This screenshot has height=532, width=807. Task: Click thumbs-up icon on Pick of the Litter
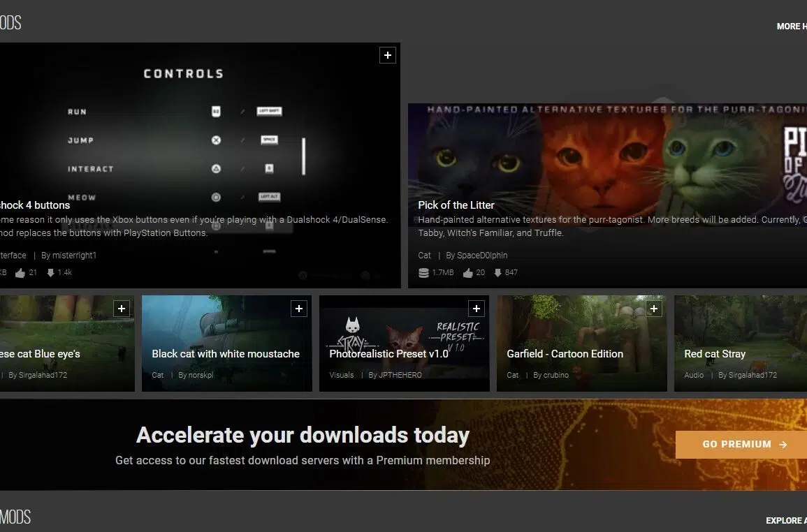click(x=468, y=273)
